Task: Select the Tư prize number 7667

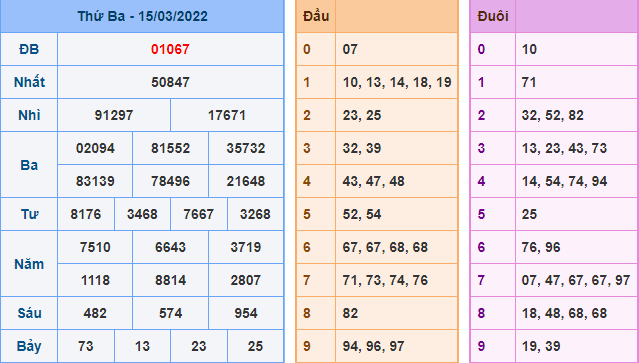Action: coord(198,214)
